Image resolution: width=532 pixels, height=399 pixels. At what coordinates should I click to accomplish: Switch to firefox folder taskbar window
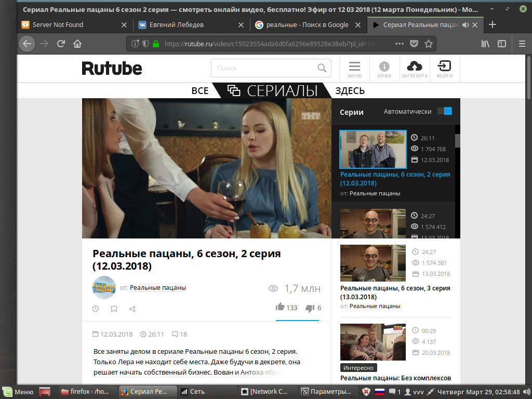coord(88,392)
